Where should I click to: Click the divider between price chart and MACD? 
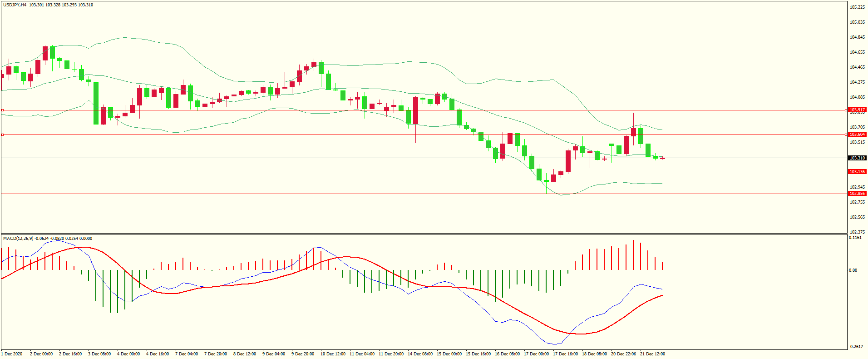[x=424, y=234]
